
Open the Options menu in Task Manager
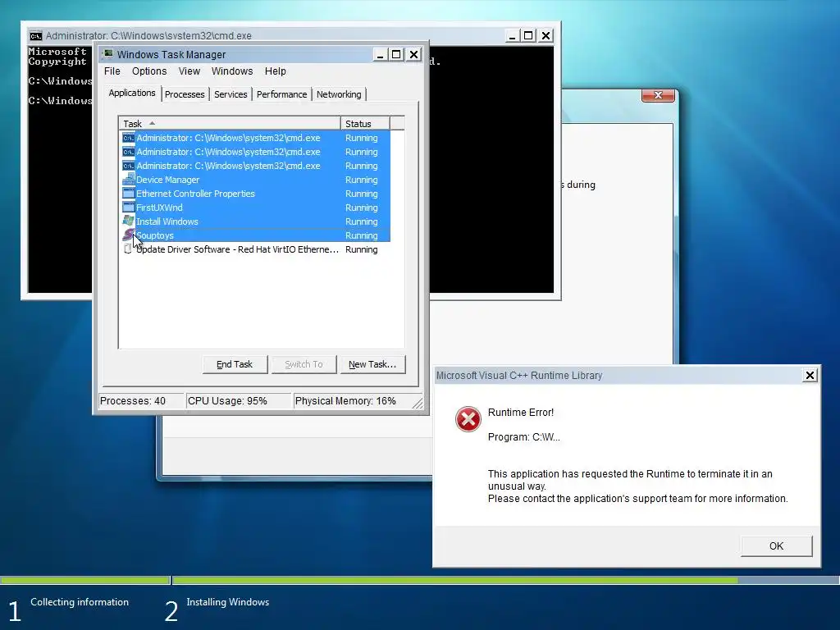click(149, 71)
